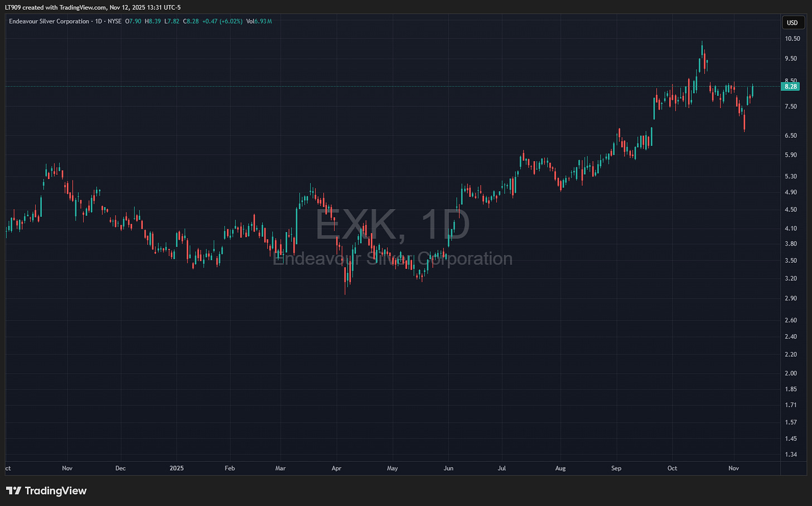Click the 2.40 price axis label
The width and height of the screenshot is (812, 506).
(x=791, y=336)
